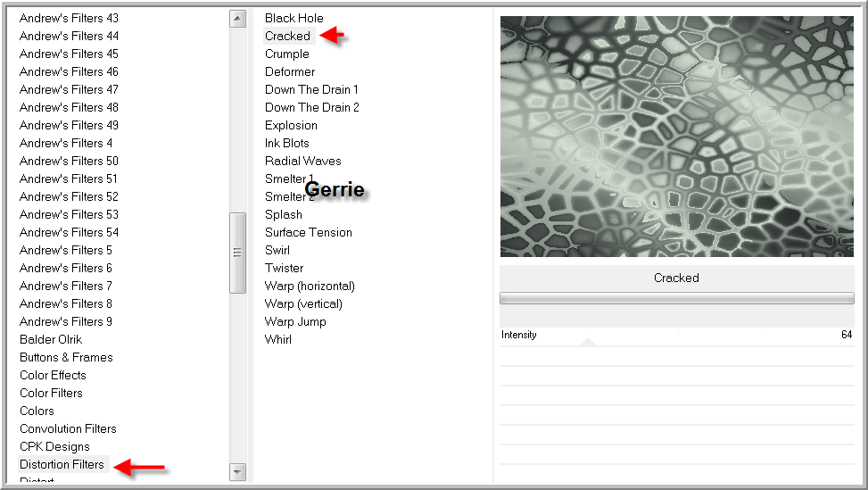This screenshot has height=490, width=868.
Task: Select the Distortion Filters category
Action: [62, 464]
